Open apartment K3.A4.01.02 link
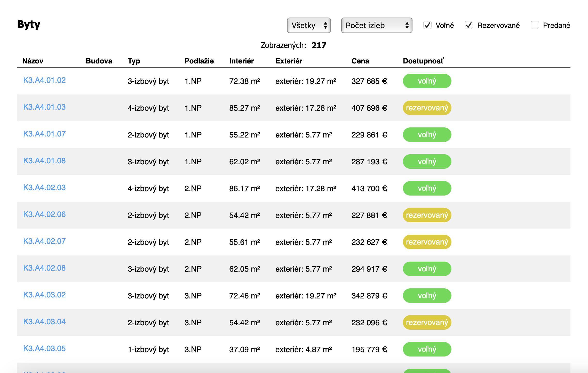The height and width of the screenshot is (373, 588). tap(44, 80)
